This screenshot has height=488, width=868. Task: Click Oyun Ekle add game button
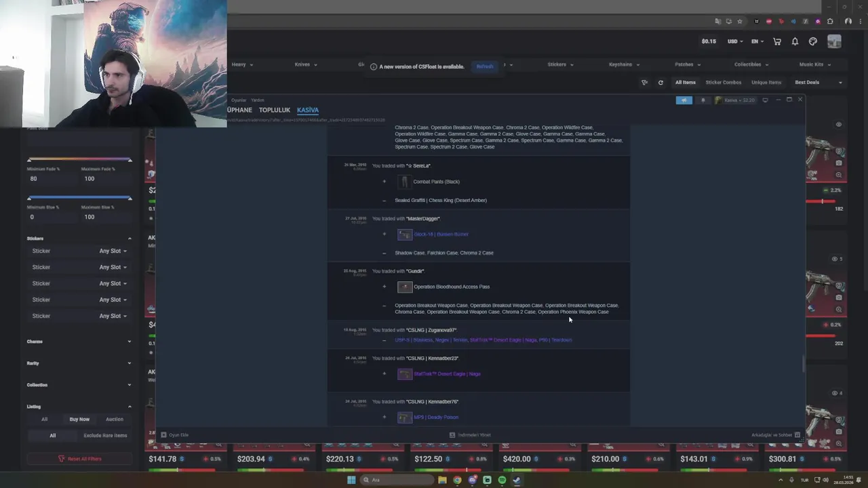coord(174,435)
